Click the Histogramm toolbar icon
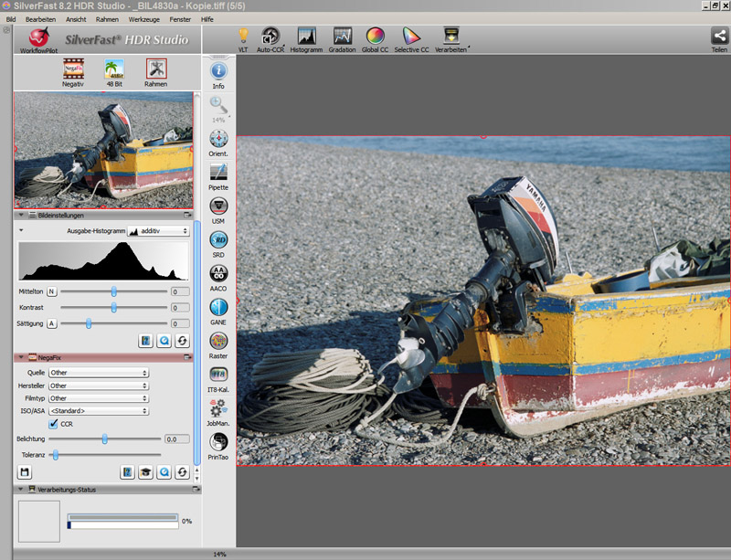This screenshot has width=731, height=560. coord(306,37)
